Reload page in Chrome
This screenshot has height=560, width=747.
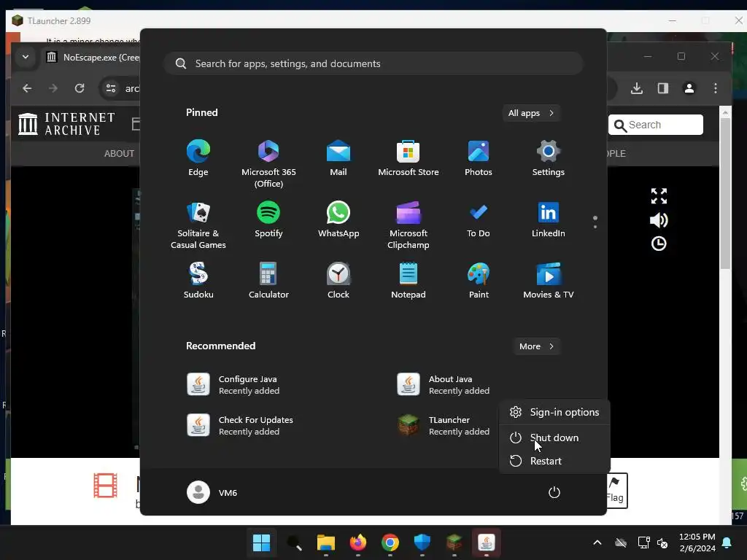click(80, 88)
